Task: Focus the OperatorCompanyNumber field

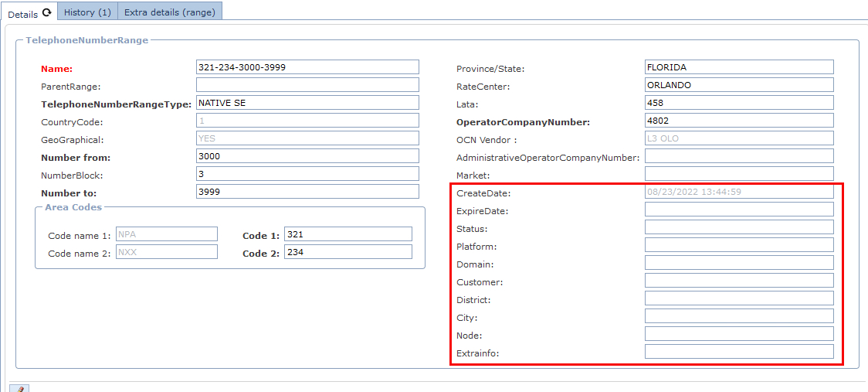Action: tap(739, 121)
